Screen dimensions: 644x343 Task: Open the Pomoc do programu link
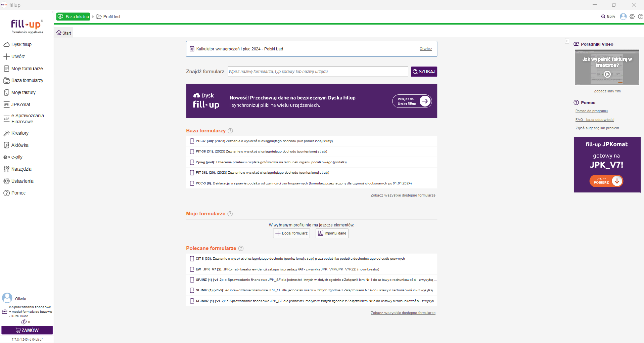[591, 111]
